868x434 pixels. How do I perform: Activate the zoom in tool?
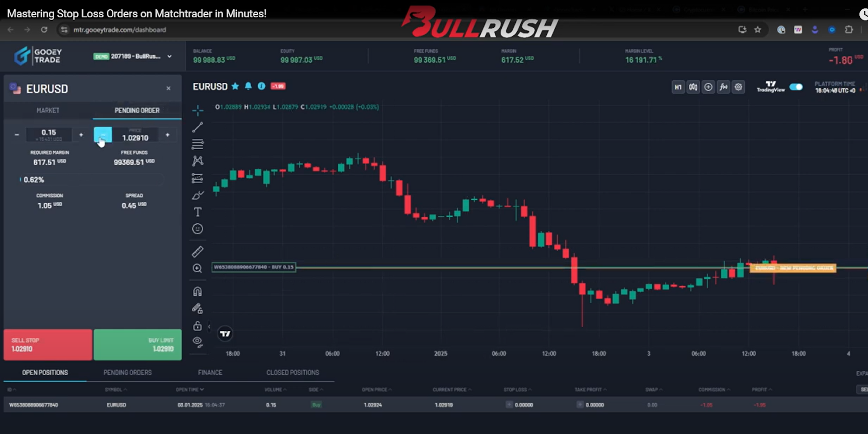click(197, 269)
